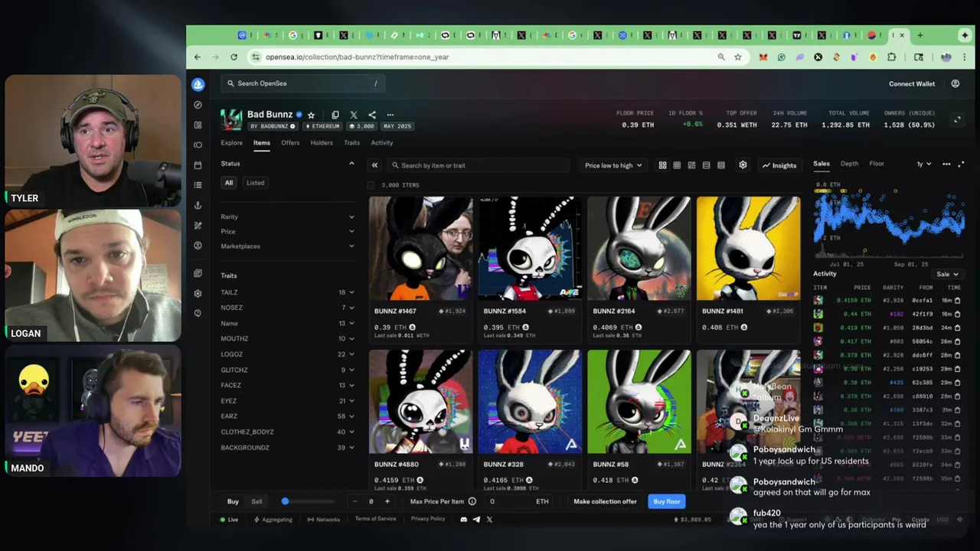
Task: Collapse the Status filter section
Action: pos(351,164)
